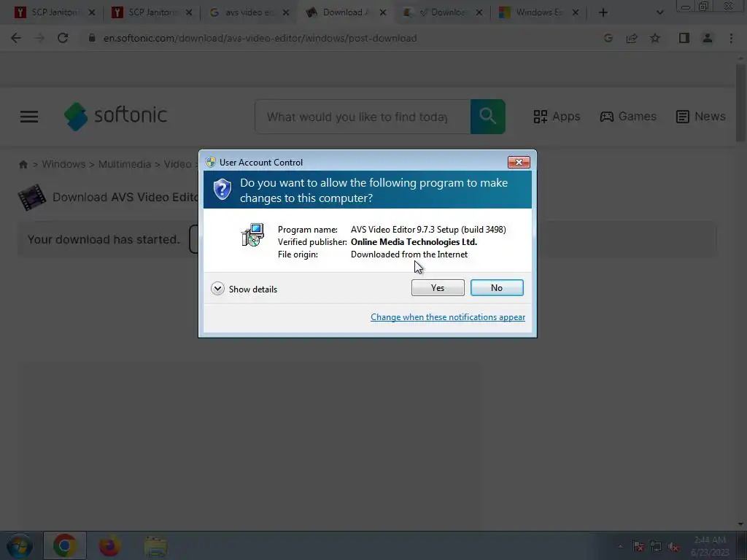Click network tray icon

pyautogui.click(x=656, y=547)
